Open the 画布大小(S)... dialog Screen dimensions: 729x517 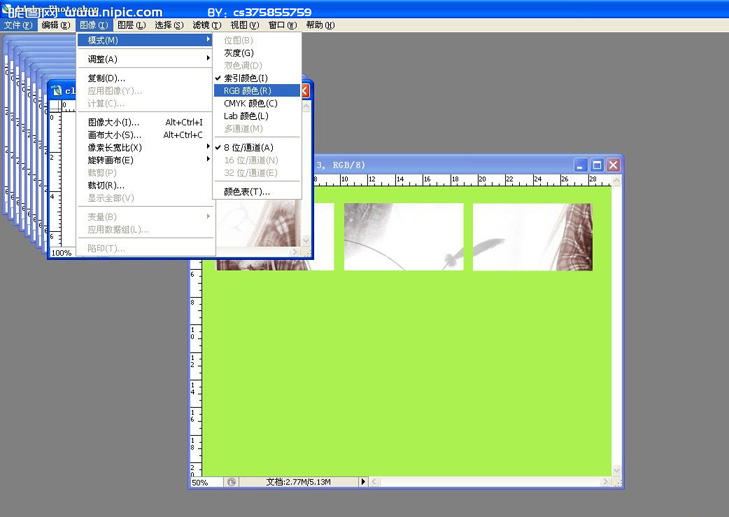pyautogui.click(x=145, y=135)
